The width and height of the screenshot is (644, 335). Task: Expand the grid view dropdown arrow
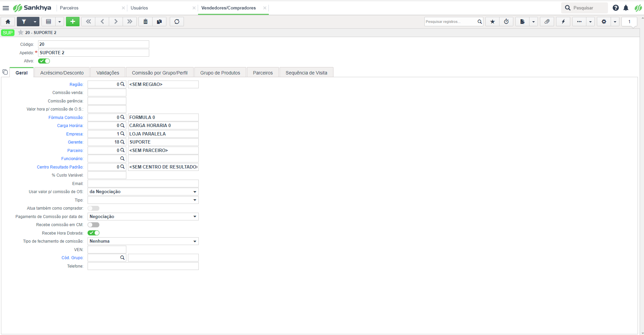click(60, 22)
